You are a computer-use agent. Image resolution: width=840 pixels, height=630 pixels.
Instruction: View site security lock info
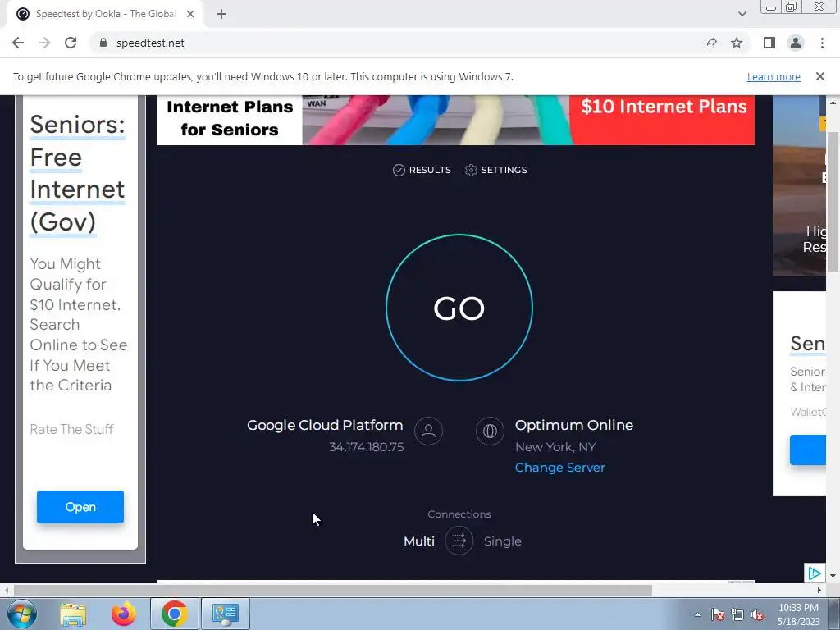[x=103, y=43]
